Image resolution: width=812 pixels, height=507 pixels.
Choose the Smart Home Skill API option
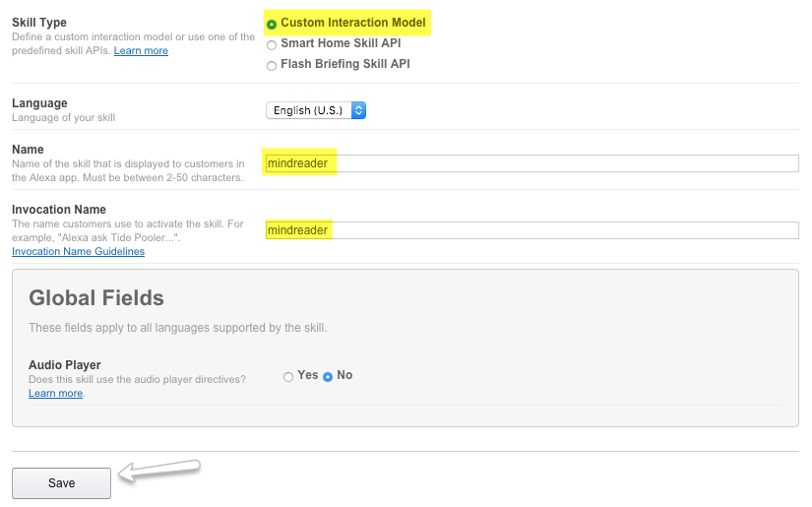(x=272, y=44)
